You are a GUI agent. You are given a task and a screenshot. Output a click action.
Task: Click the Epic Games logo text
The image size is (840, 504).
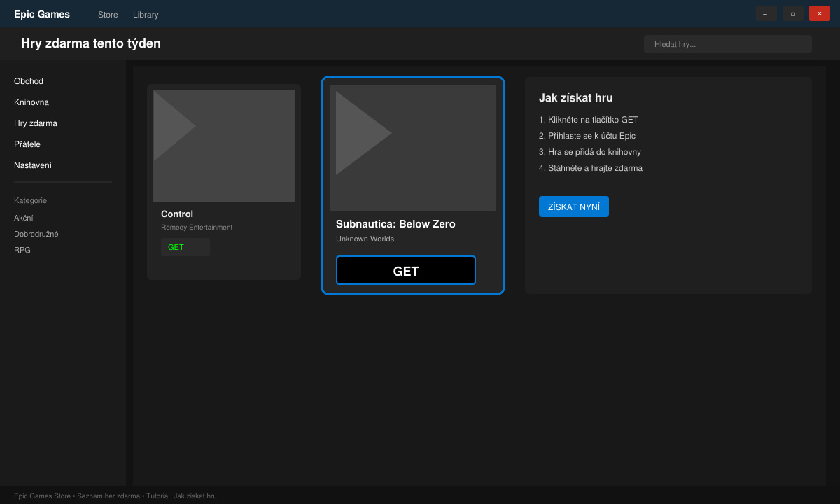click(42, 14)
